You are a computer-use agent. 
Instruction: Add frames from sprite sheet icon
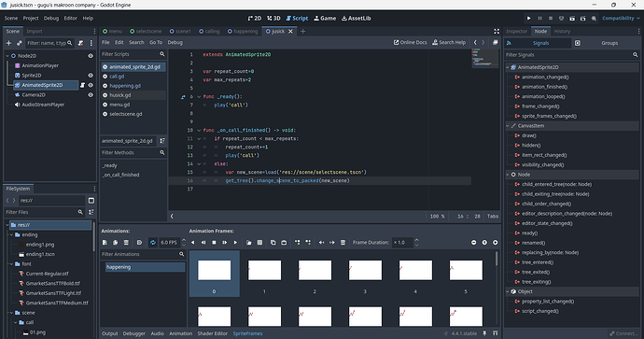259,243
